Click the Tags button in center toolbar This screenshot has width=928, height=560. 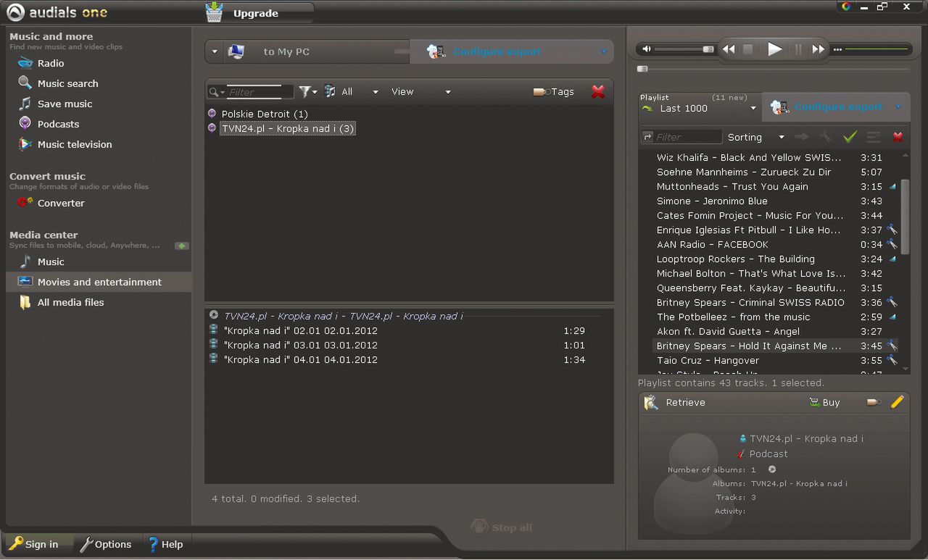tap(554, 91)
